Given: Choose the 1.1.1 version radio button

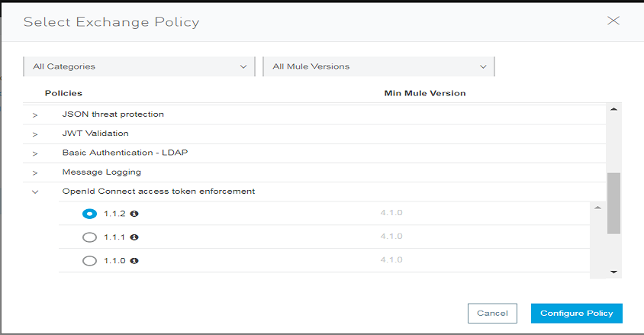Looking at the screenshot, I should click(x=89, y=237).
